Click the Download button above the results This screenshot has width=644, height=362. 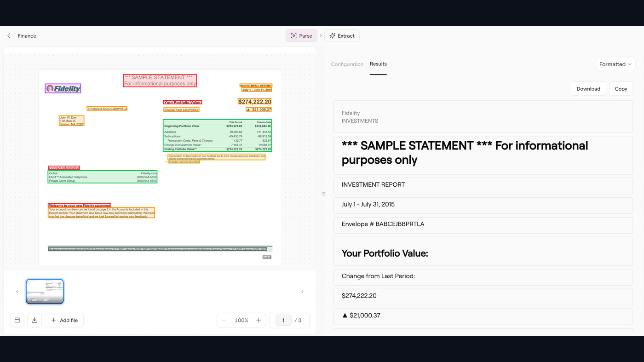(x=588, y=89)
